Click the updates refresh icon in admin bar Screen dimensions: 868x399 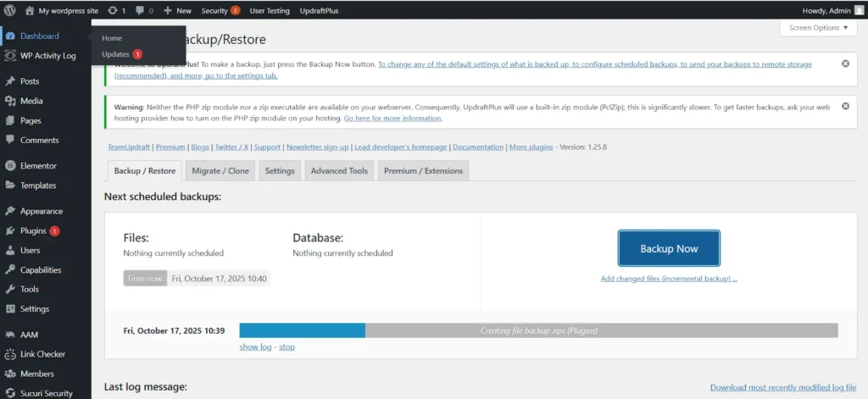[113, 10]
